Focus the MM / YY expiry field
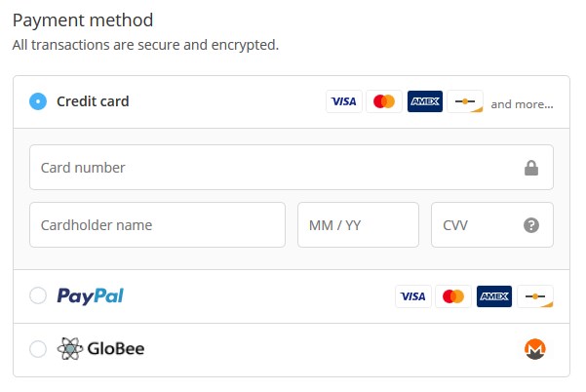Viewport: 586px width, 392px height. [x=358, y=225]
